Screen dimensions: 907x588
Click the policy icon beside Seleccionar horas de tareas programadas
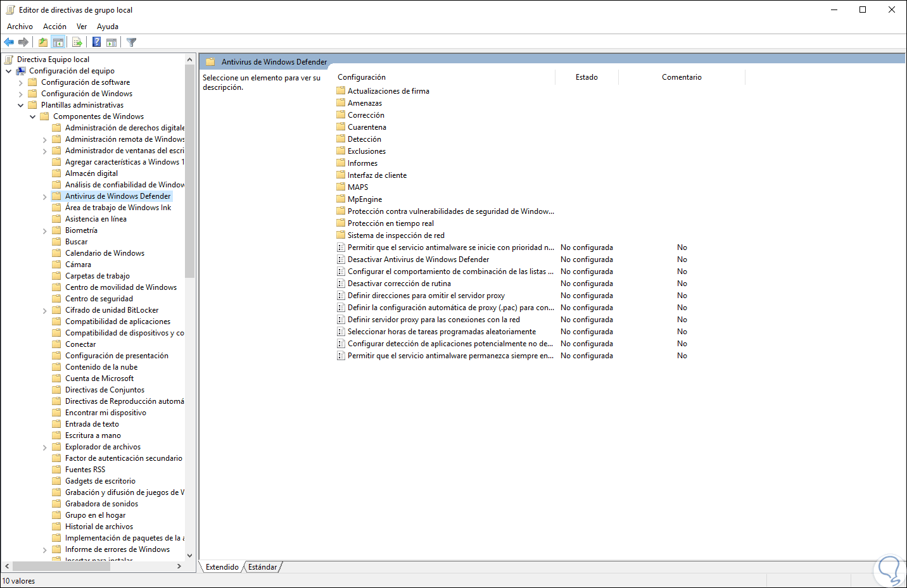[x=341, y=332]
